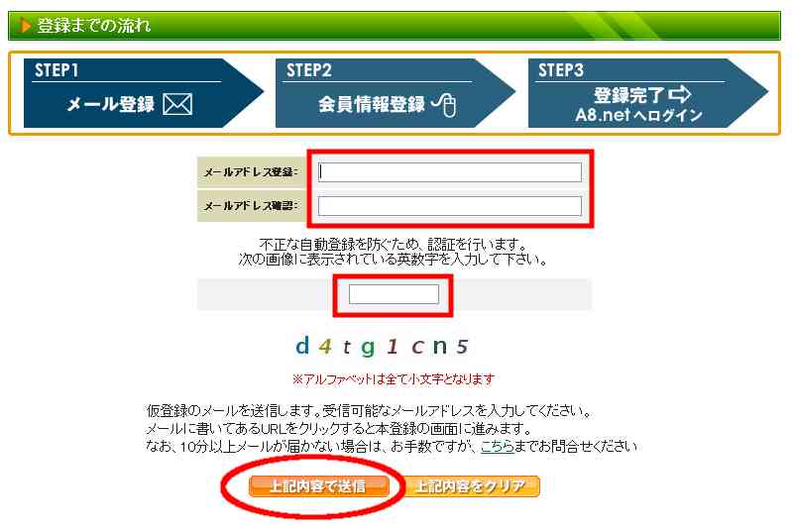
Task: Click the captcha image d4tg1cn5
Action: click(383, 347)
